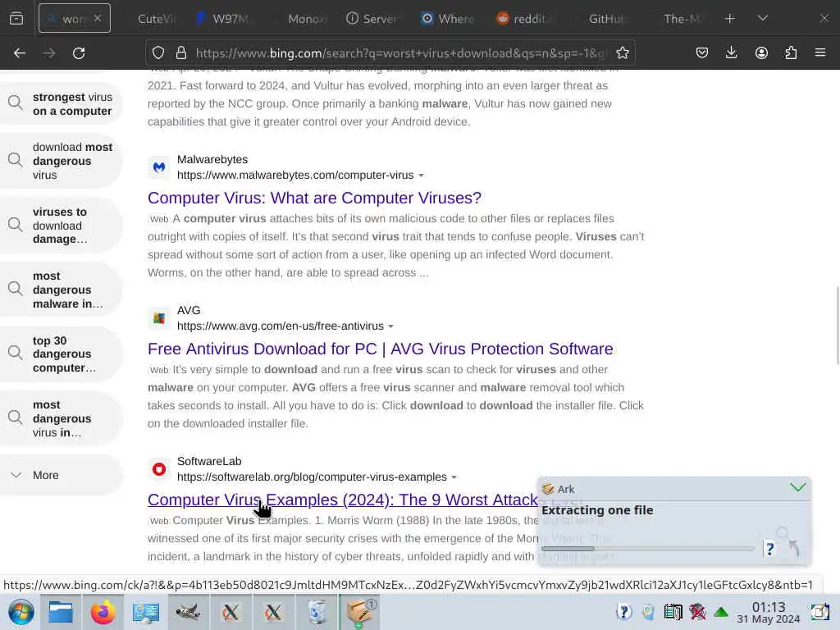Expand SoftwareLab URL dropdown arrow
The height and width of the screenshot is (630, 840).
pos(454,477)
